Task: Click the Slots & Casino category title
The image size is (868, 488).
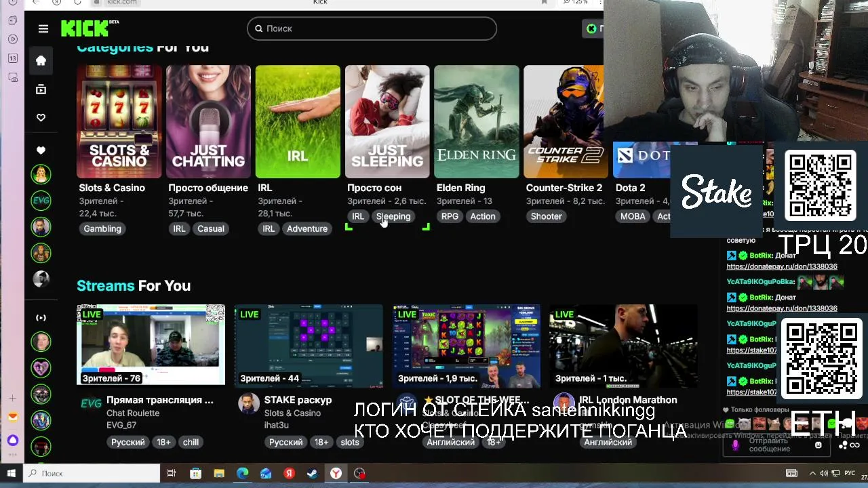Action: (112, 188)
